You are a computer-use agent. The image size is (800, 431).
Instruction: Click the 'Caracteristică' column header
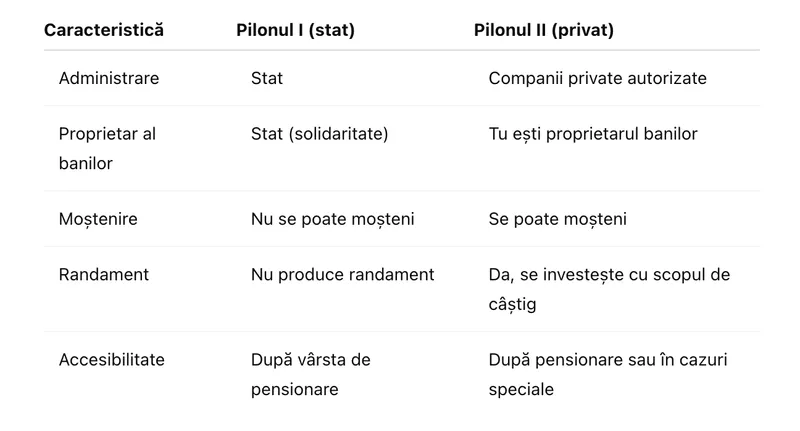(x=104, y=30)
